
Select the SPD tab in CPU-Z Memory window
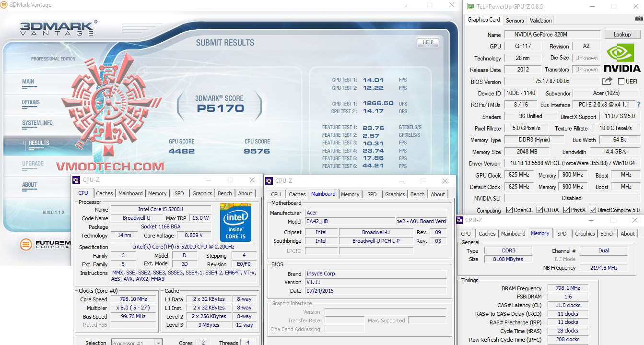click(562, 234)
